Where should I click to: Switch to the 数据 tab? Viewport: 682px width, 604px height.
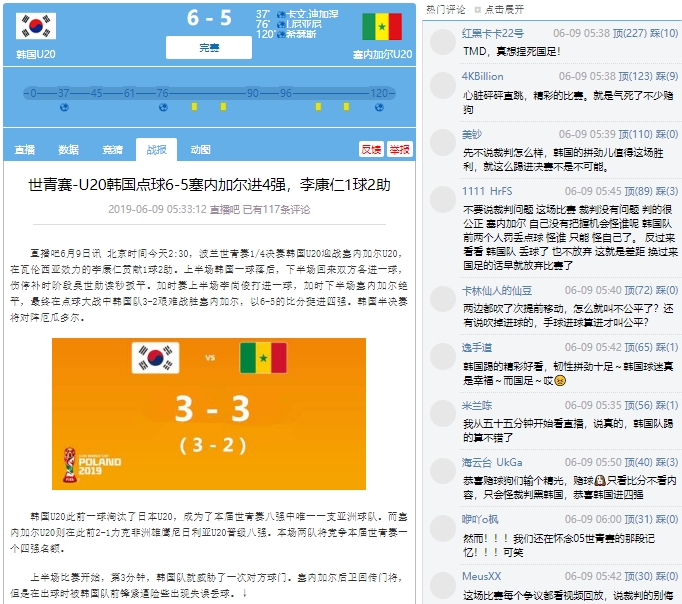point(69,150)
